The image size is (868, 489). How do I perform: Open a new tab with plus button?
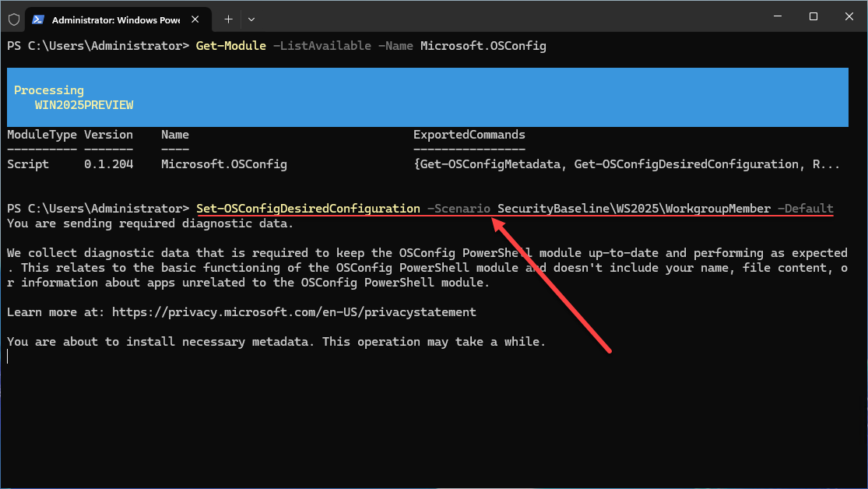pos(228,18)
